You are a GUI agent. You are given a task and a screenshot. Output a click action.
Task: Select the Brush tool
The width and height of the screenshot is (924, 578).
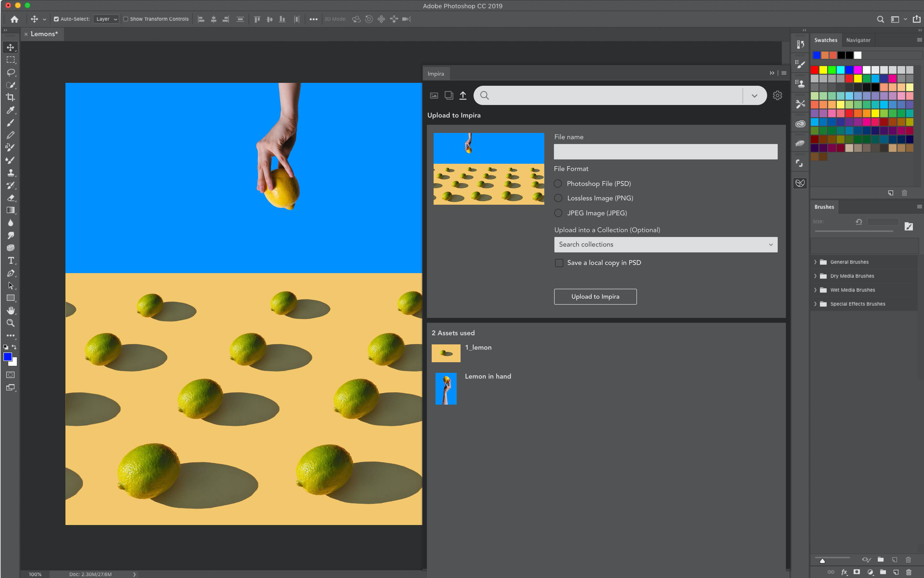coord(11,123)
